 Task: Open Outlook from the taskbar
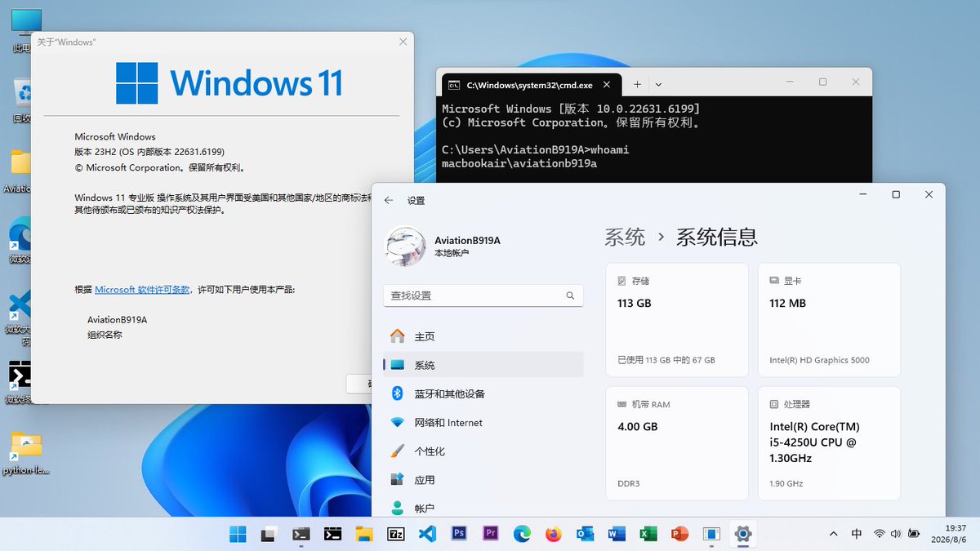click(585, 535)
